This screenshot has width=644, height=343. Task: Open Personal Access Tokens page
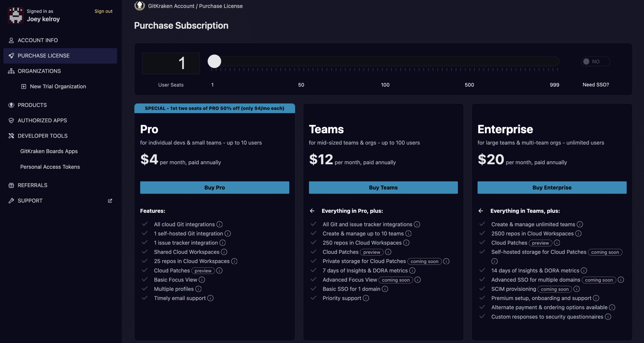click(x=50, y=167)
